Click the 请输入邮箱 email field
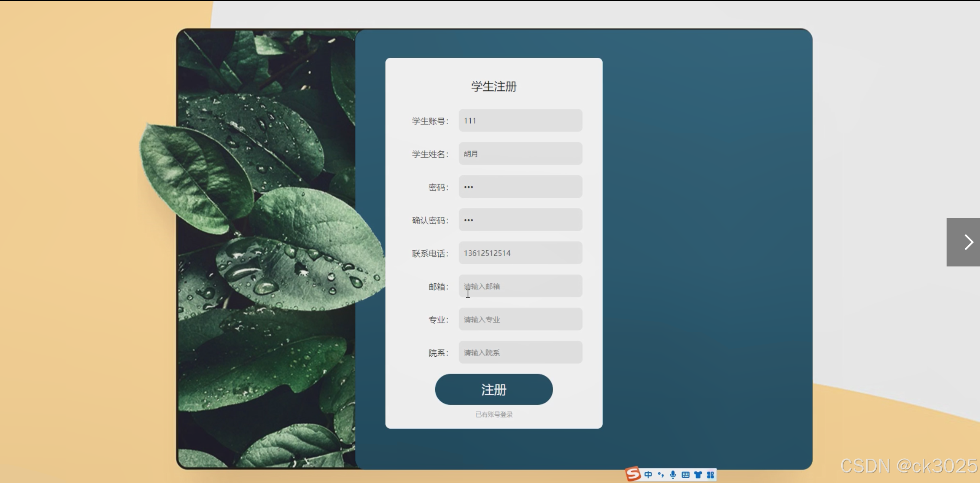This screenshot has width=980, height=483. point(520,286)
